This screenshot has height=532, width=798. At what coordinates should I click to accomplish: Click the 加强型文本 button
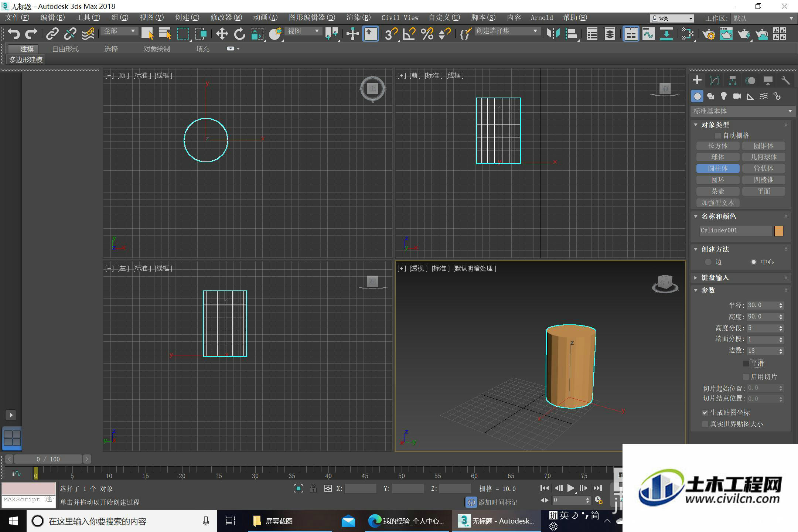(x=718, y=203)
